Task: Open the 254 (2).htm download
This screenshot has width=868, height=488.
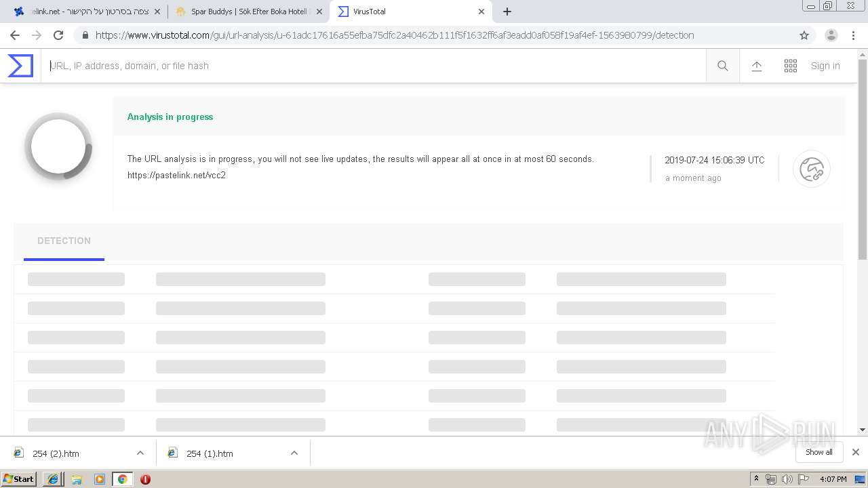Action: coord(56,453)
